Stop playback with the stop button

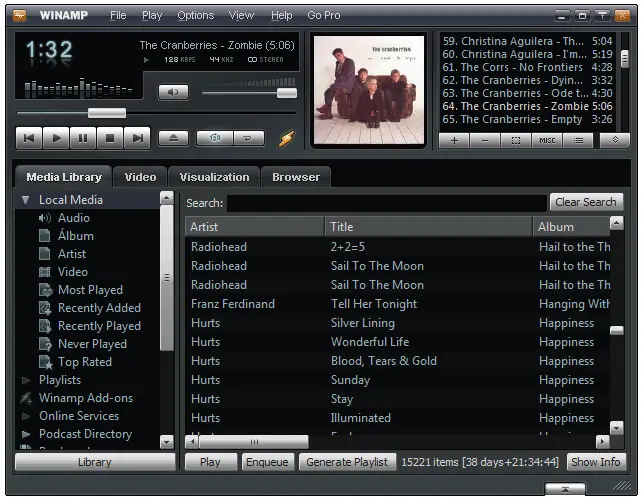(x=110, y=138)
